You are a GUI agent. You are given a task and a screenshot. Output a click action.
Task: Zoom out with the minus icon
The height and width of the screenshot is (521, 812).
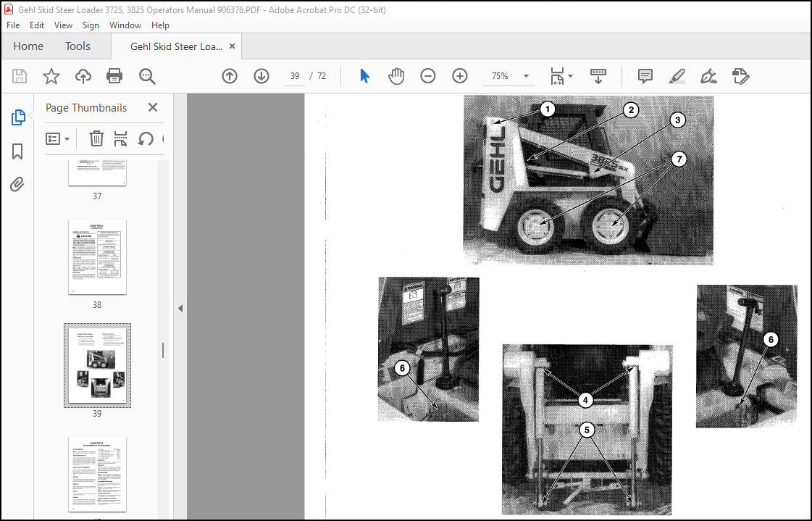pyautogui.click(x=428, y=76)
